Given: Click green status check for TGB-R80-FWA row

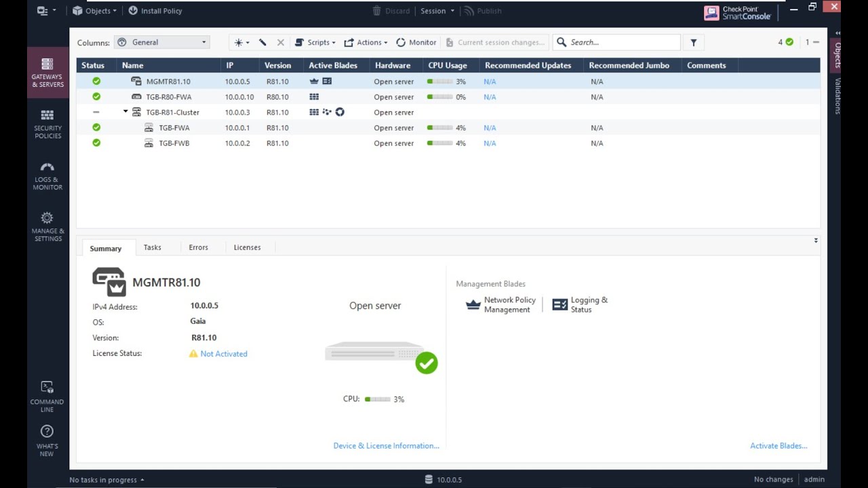Looking at the screenshot, I should [96, 96].
